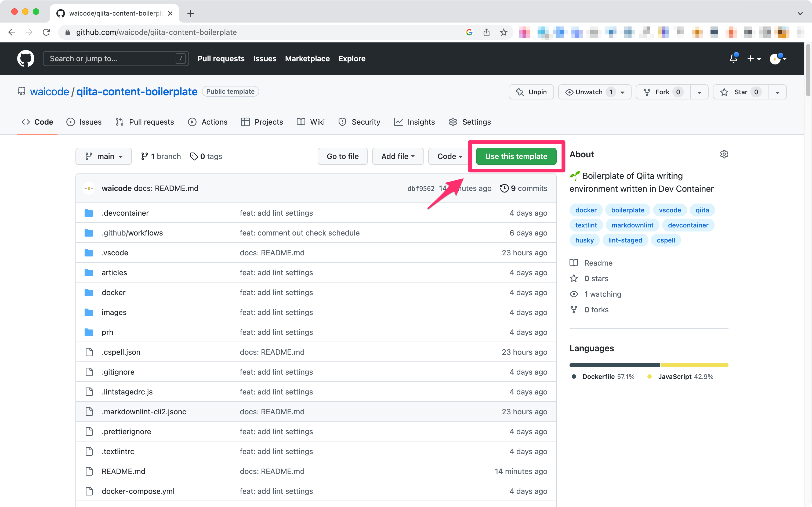Click the GitHub Octocat logo

click(x=26, y=58)
